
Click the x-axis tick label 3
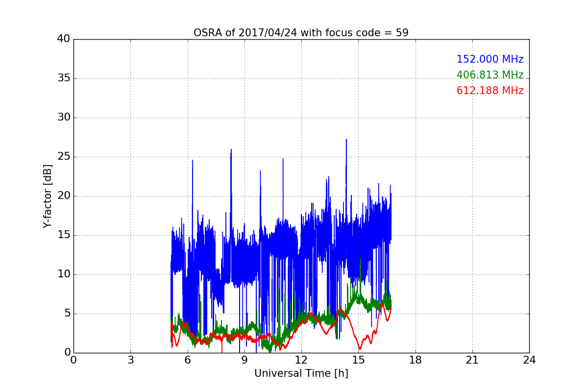(130, 360)
